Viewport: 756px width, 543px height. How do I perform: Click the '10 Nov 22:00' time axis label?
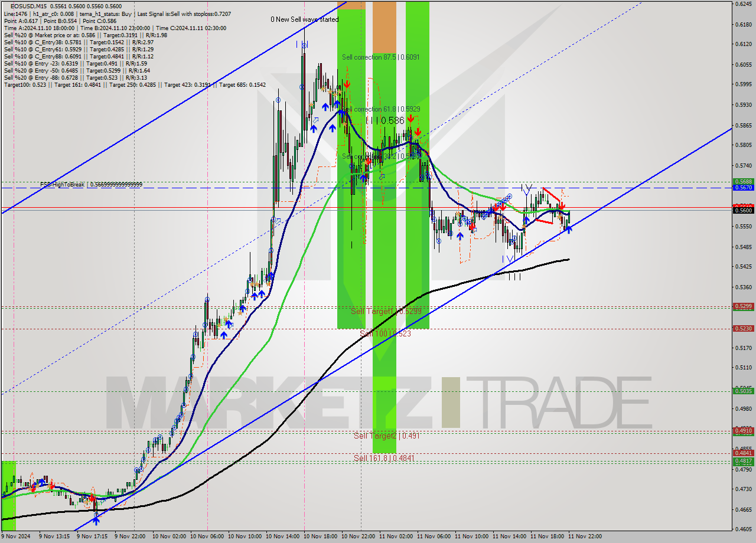click(x=359, y=537)
